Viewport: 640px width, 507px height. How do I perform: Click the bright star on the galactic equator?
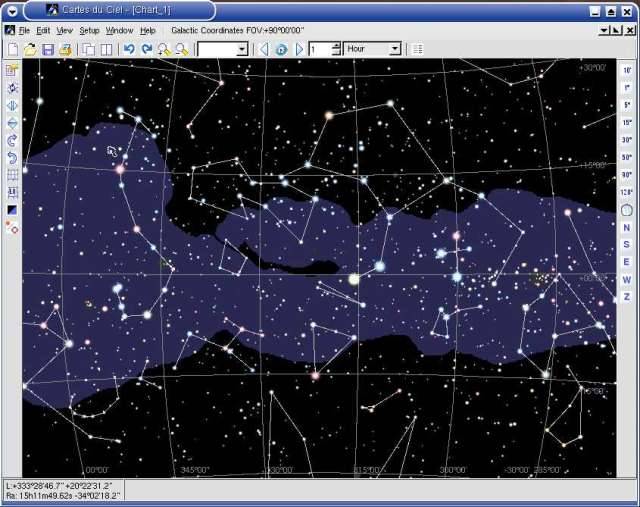(354, 280)
